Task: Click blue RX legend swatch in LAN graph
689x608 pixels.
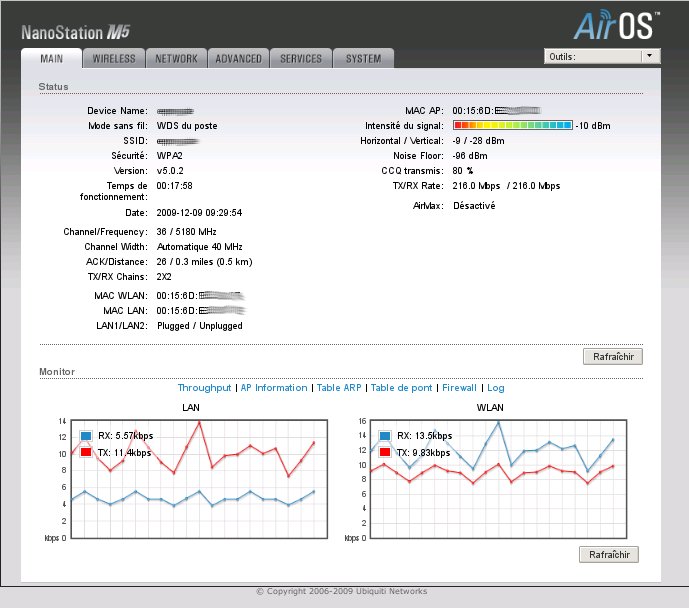Action: click(x=86, y=436)
